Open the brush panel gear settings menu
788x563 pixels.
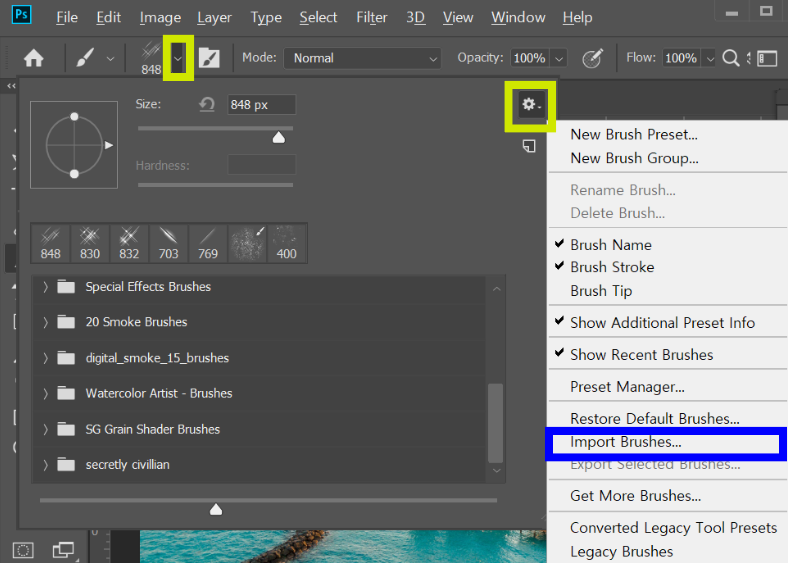pos(531,105)
